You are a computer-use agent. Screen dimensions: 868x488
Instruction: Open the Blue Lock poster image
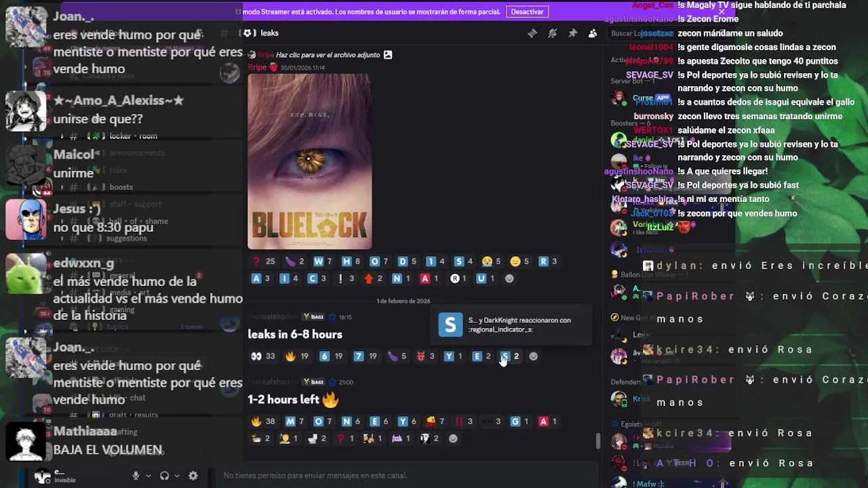coord(310,161)
